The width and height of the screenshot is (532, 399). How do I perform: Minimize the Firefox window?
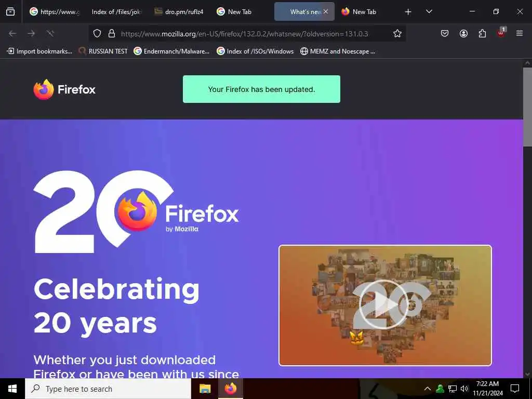[472, 11]
